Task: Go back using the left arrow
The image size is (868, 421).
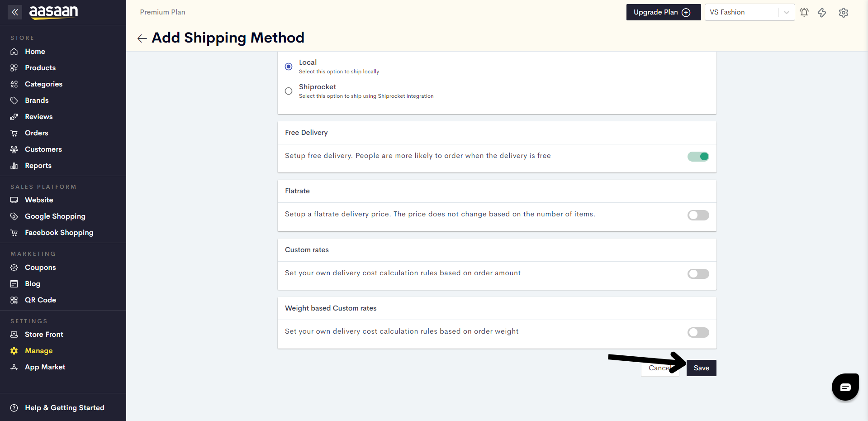Action: 142,38
